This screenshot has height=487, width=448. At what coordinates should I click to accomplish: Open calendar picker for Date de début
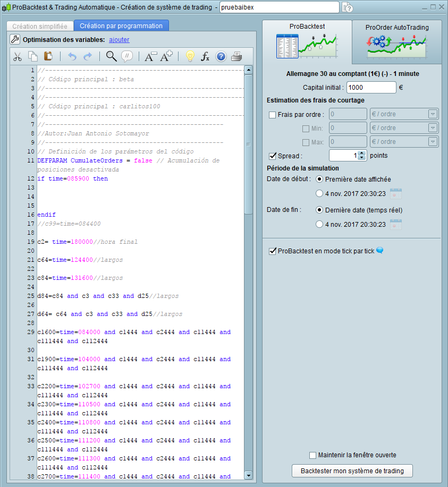point(396,193)
